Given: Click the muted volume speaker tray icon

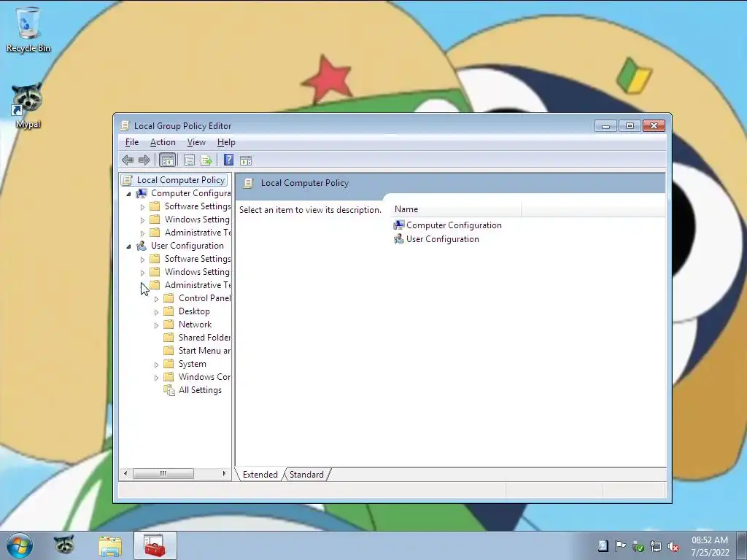Looking at the screenshot, I should [x=673, y=546].
